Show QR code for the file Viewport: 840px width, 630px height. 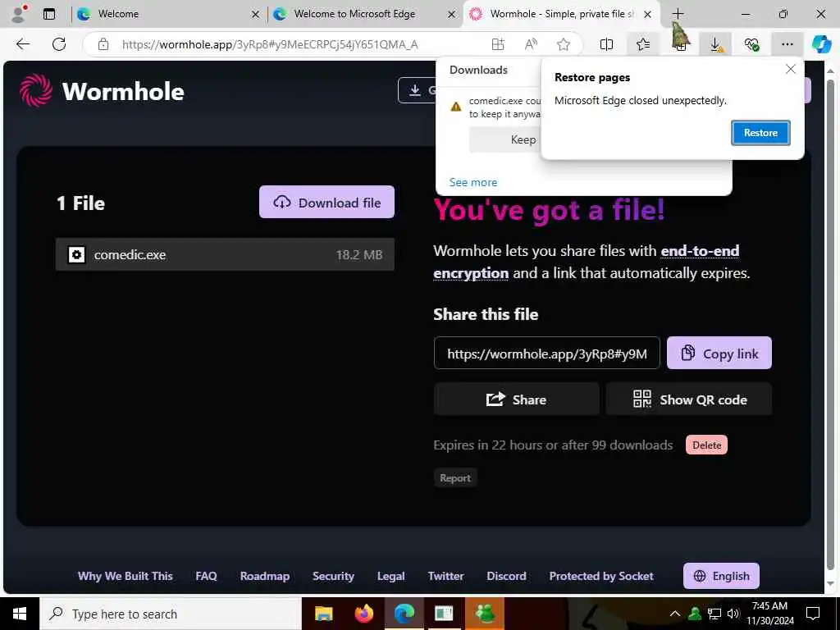click(689, 399)
